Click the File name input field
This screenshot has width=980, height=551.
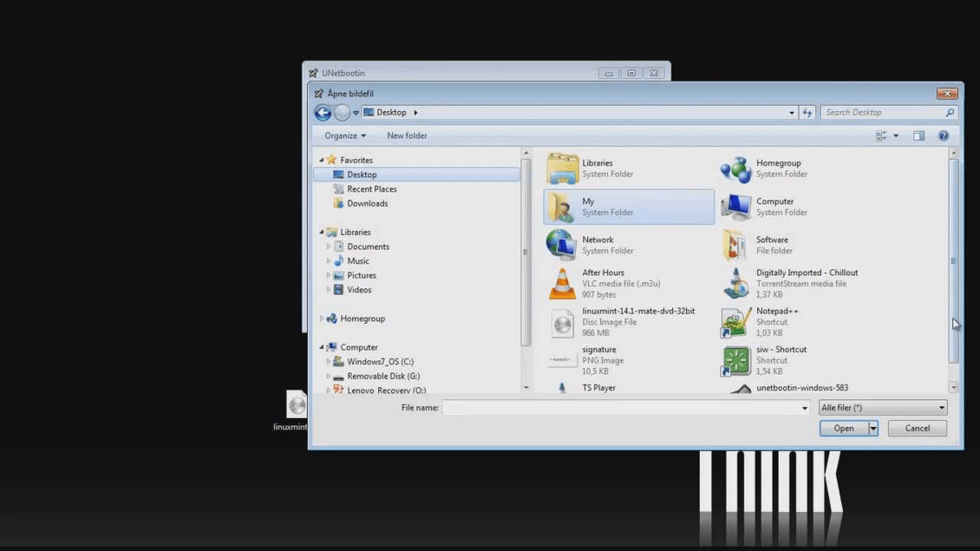point(621,407)
